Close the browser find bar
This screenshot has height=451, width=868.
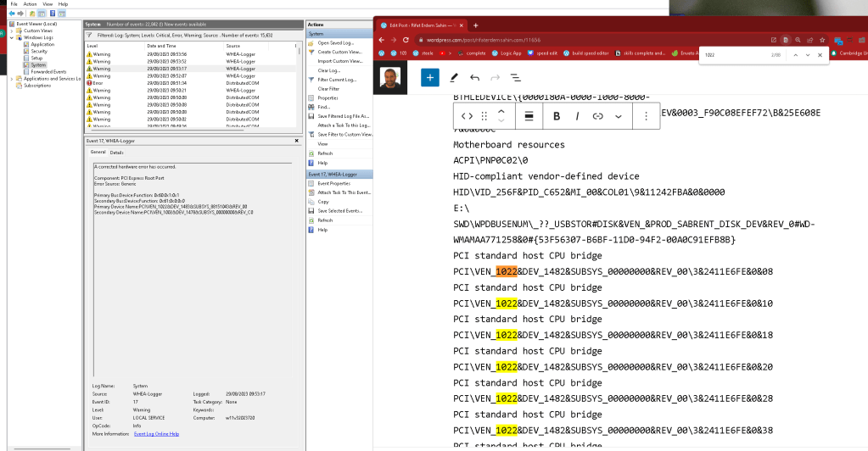[x=820, y=55]
